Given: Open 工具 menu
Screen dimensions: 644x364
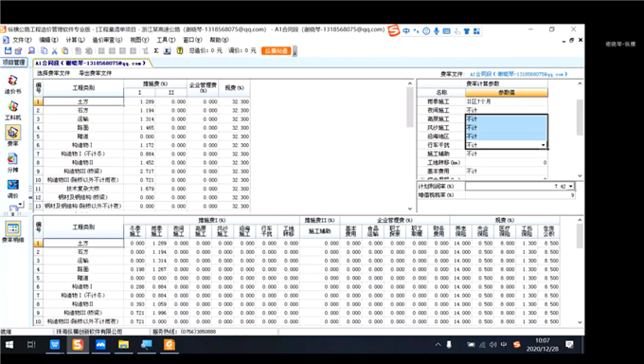Looking at the screenshot, I should (x=166, y=40).
